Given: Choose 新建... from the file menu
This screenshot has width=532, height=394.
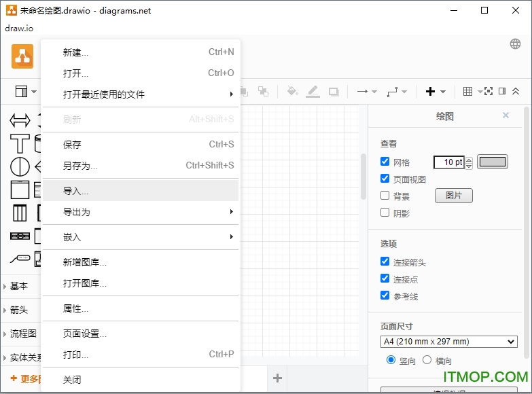Looking at the screenshot, I should pyautogui.click(x=141, y=52).
